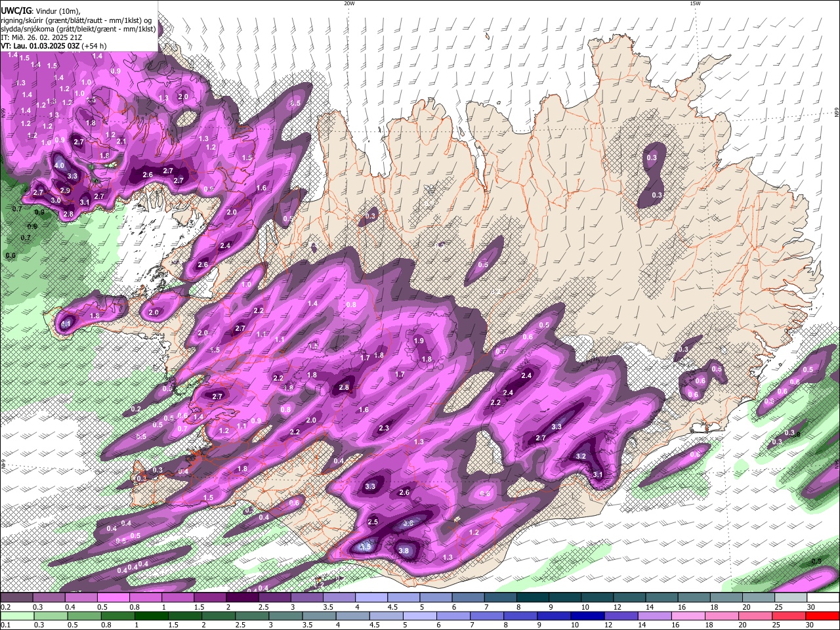Click the 'slydda/snjókoma' legend description line
The image size is (840, 630).
(78, 29)
